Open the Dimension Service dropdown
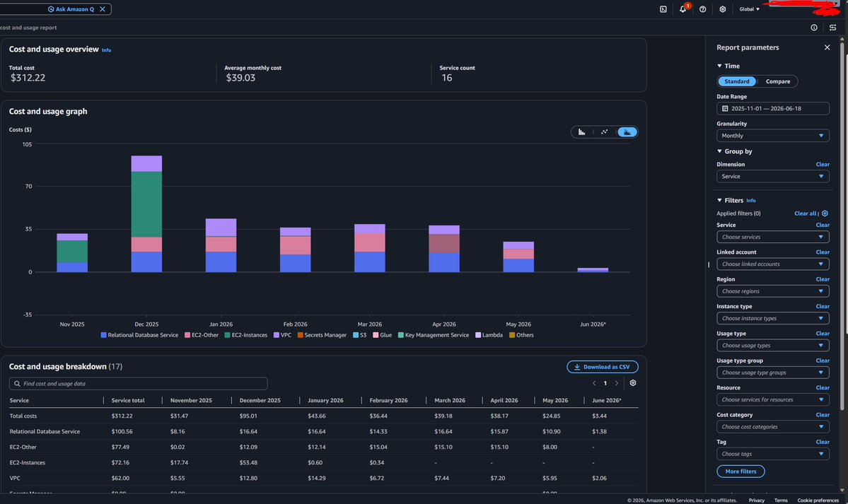Screen dimensions: 848x504 coord(773,176)
